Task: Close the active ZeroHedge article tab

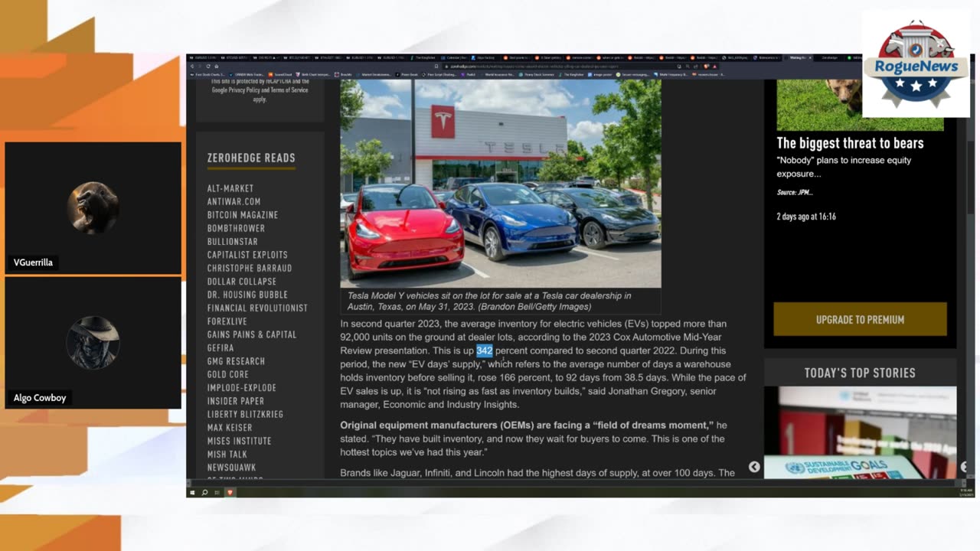Action: [810, 57]
